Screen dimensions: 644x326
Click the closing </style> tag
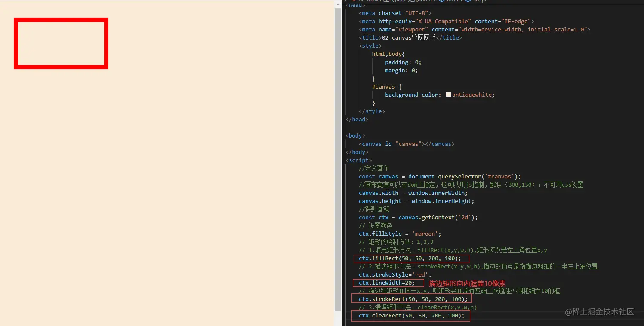click(372, 111)
